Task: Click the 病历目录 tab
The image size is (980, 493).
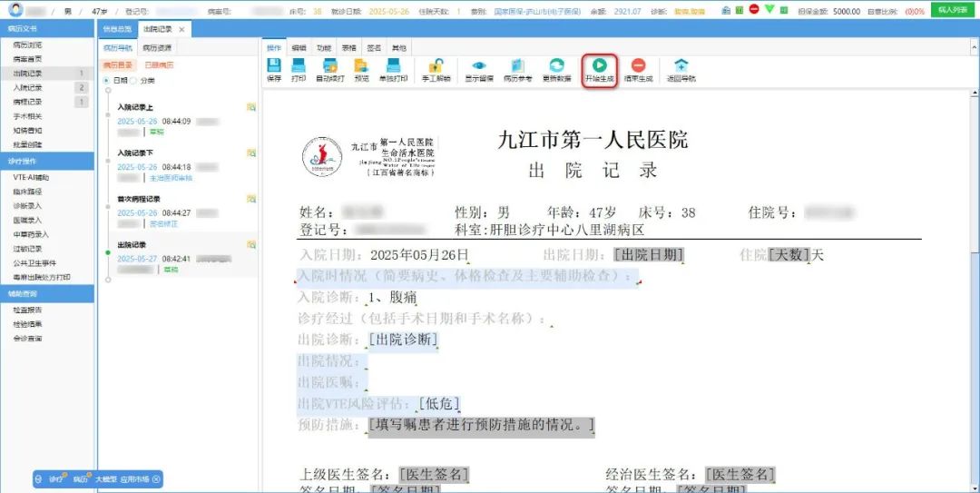Action: point(117,65)
